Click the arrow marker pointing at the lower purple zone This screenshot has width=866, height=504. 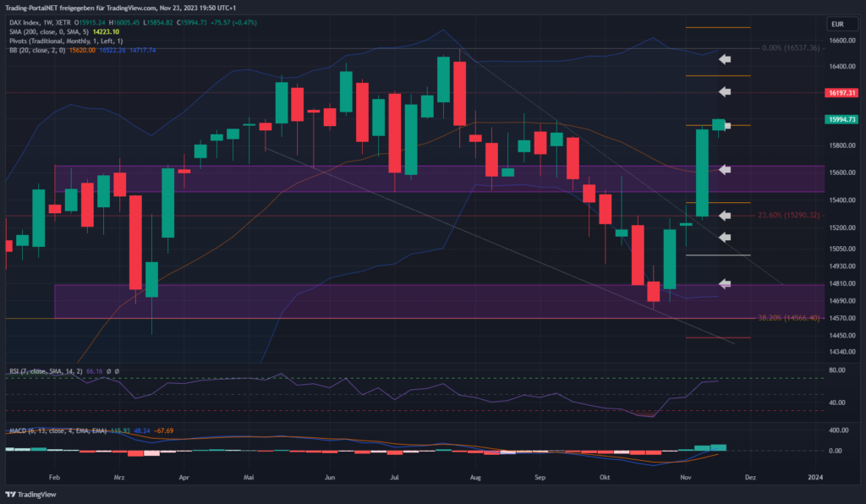tap(725, 283)
